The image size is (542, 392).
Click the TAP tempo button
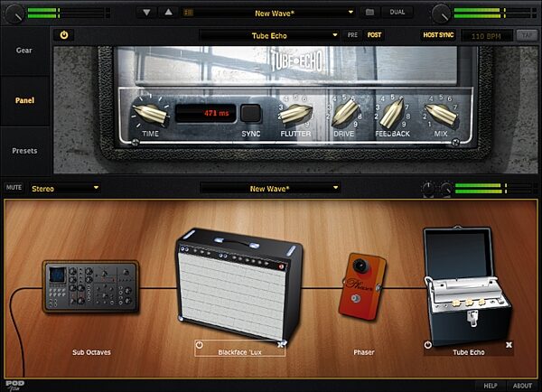527,35
